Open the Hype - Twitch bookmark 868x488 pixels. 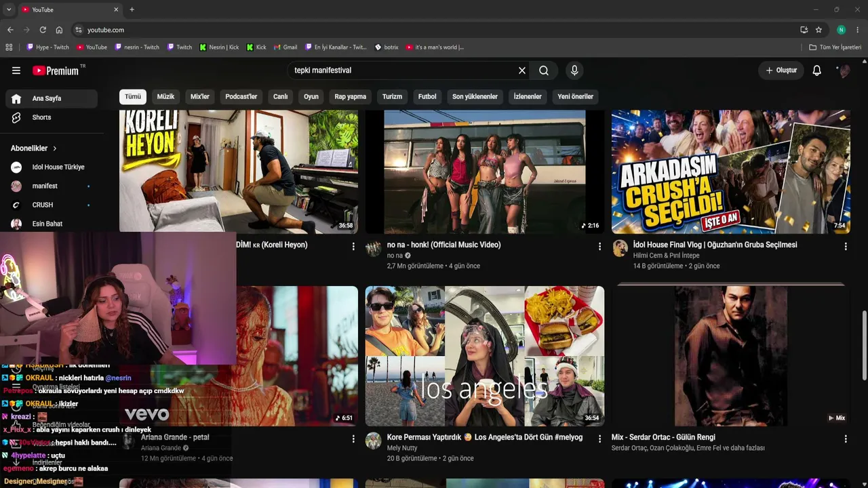tap(47, 47)
